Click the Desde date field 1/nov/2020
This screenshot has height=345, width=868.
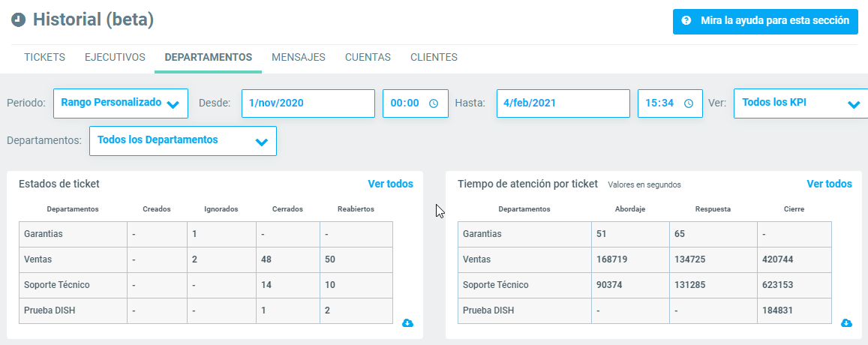308,103
